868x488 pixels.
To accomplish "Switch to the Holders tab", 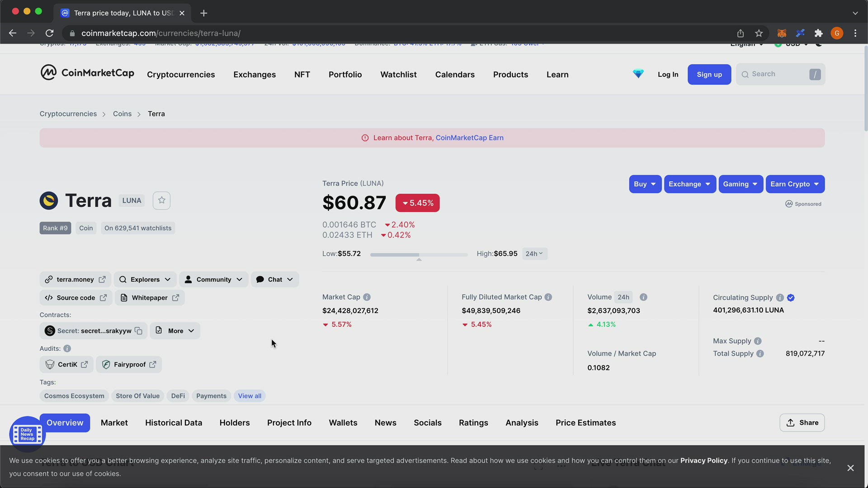I will [x=235, y=423].
